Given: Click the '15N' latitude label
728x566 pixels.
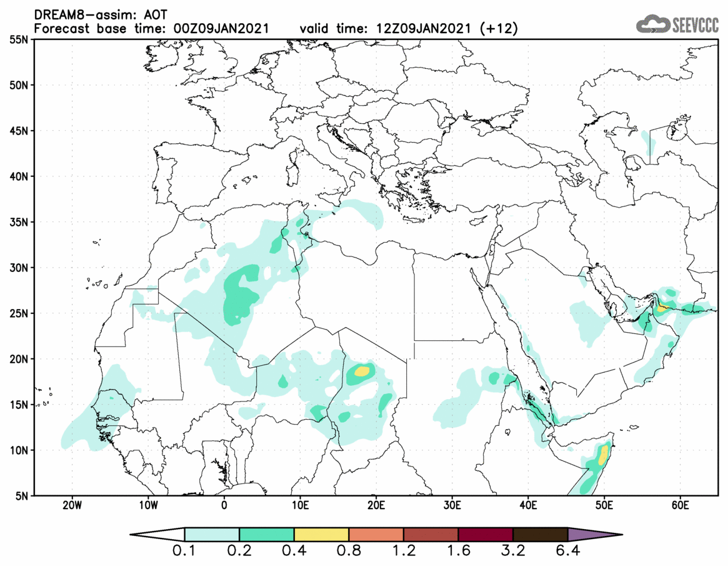Looking at the screenshot, I should pyautogui.click(x=19, y=404).
